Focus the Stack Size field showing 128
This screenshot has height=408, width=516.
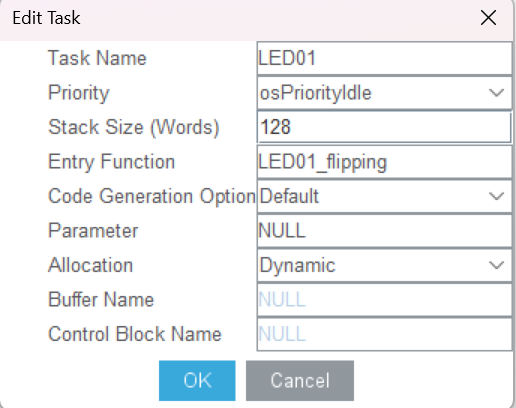(x=384, y=127)
